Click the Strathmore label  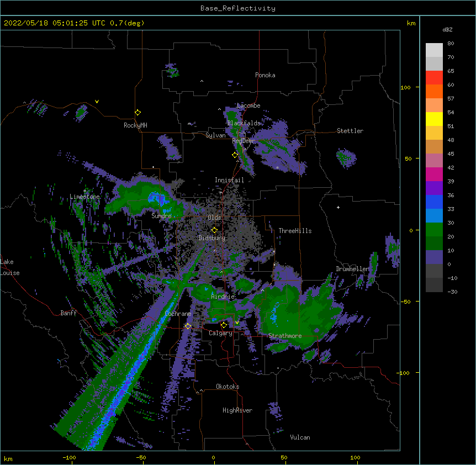coord(285,336)
